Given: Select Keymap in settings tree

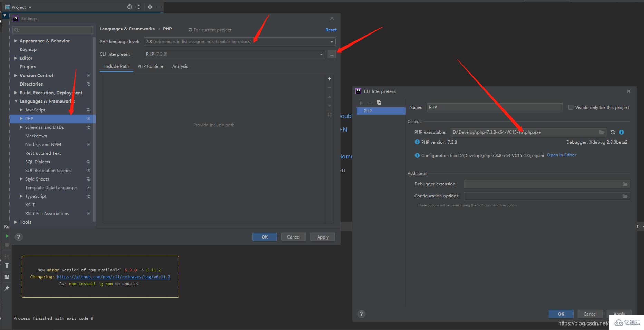Looking at the screenshot, I should point(28,50).
